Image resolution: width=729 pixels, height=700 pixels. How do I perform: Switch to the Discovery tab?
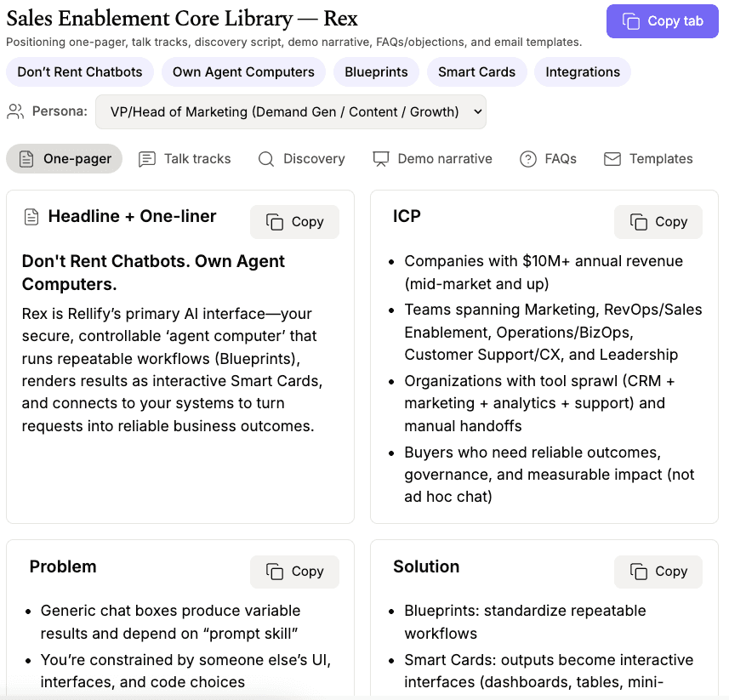pyautogui.click(x=302, y=158)
